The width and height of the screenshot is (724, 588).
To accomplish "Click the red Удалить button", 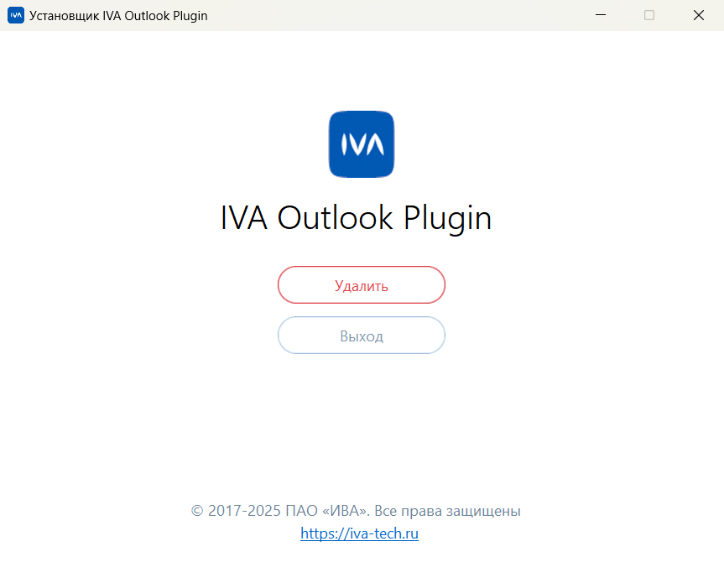I will pyautogui.click(x=361, y=284).
